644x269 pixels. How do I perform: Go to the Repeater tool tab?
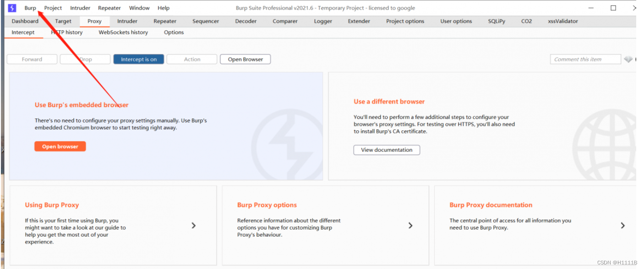165,21
